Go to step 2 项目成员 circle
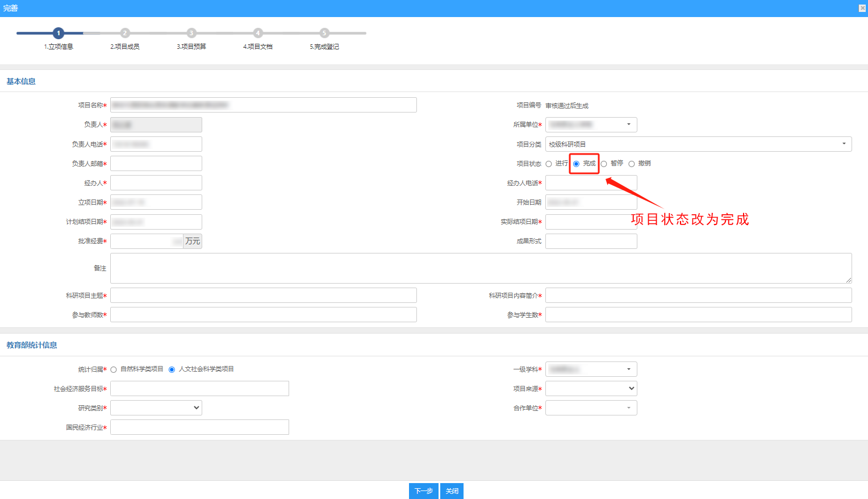This screenshot has width=868, height=499. click(125, 33)
